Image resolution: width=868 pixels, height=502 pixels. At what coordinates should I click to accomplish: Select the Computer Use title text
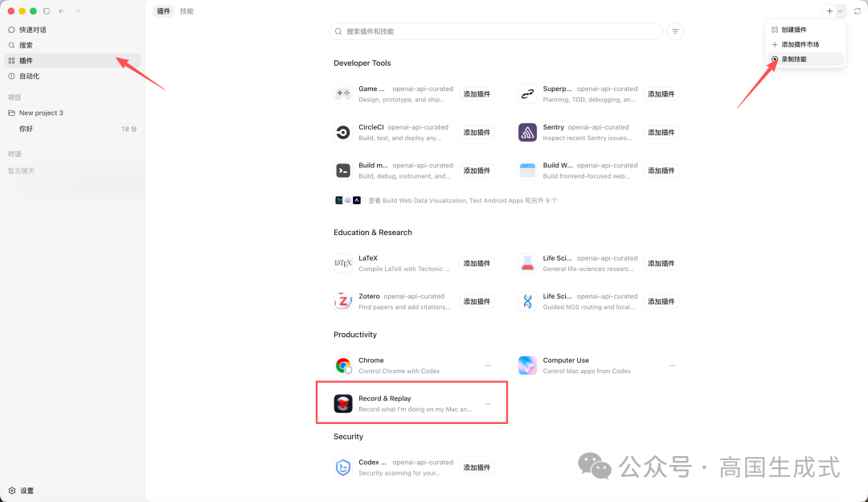pyautogui.click(x=566, y=360)
